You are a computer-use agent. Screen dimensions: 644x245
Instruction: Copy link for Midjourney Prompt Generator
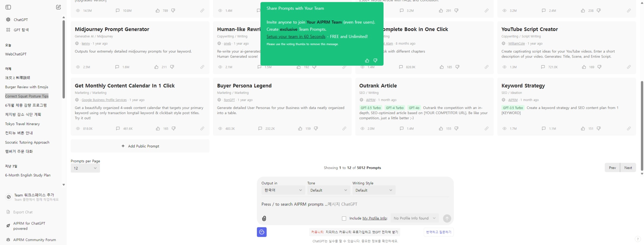[x=202, y=67]
